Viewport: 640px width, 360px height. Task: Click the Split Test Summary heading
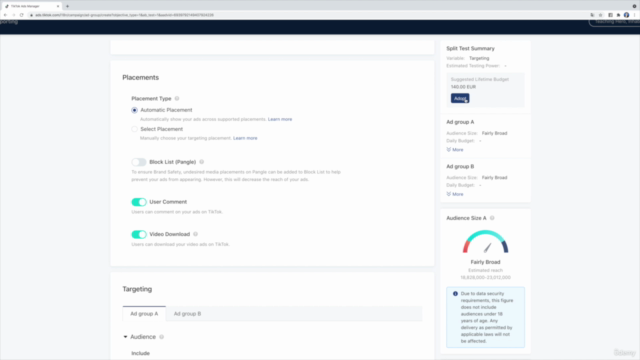470,48
